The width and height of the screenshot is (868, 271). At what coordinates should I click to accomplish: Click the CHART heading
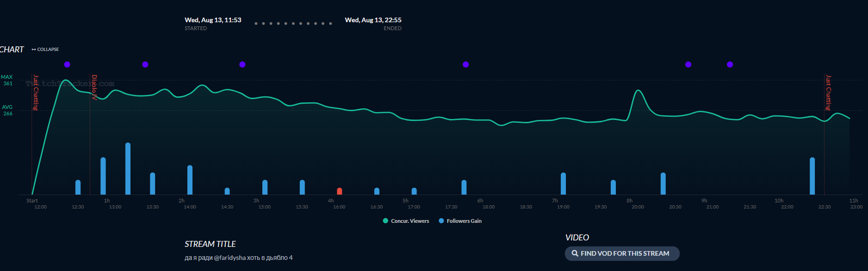click(12, 50)
